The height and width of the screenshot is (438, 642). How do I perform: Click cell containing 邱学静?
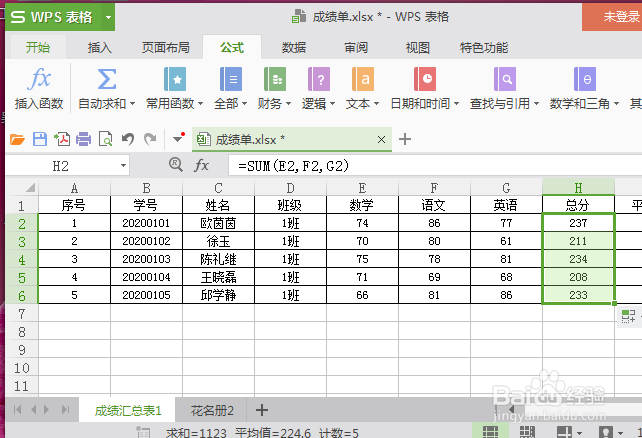point(218,295)
